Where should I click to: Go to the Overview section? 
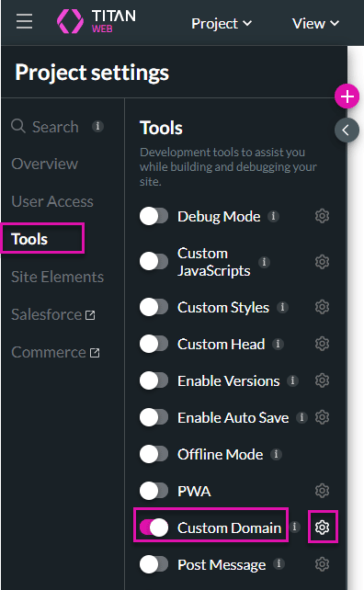(x=44, y=164)
